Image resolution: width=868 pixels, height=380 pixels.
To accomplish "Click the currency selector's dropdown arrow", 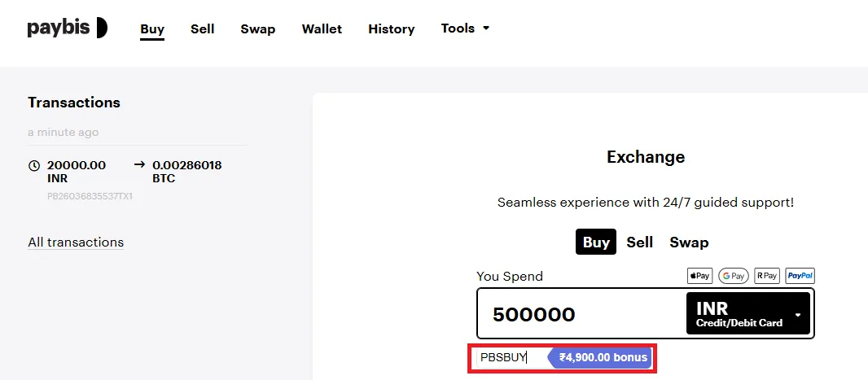I will tap(798, 315).
